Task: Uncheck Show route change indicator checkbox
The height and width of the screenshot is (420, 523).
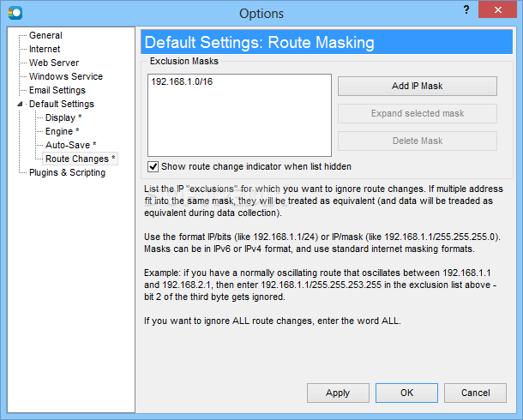Action: click(153, 166)
